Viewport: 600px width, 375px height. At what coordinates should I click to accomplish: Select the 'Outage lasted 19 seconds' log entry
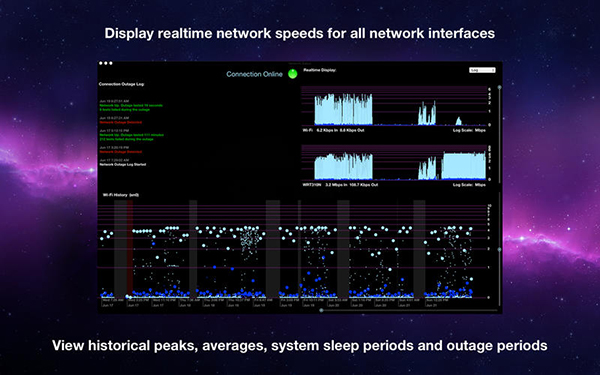click(x=131, y=105)
